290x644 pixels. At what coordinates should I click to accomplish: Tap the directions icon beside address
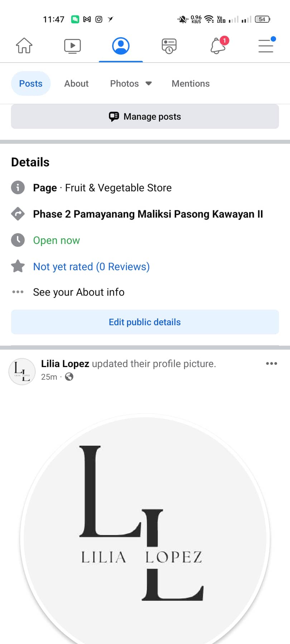point(18,214)
